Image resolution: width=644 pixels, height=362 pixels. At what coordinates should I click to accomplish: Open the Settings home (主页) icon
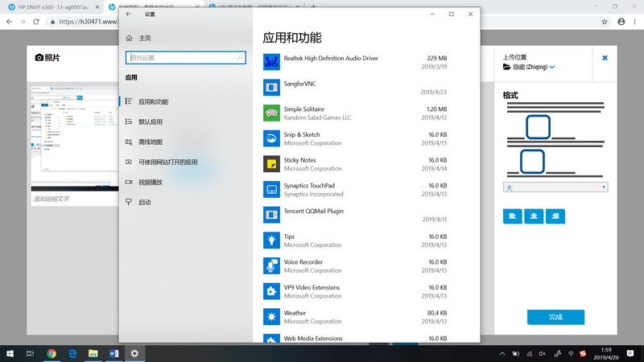[129, 38]
